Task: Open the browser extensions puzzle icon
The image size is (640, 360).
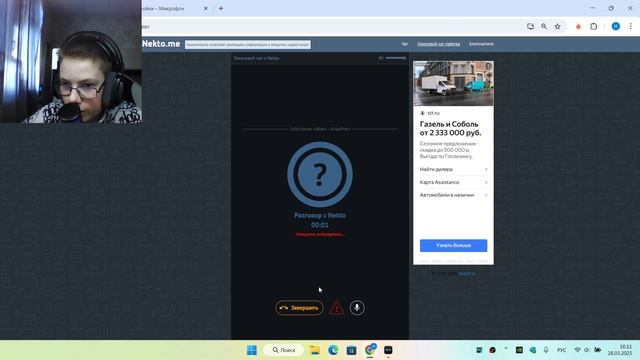Action: coord(593,27)
